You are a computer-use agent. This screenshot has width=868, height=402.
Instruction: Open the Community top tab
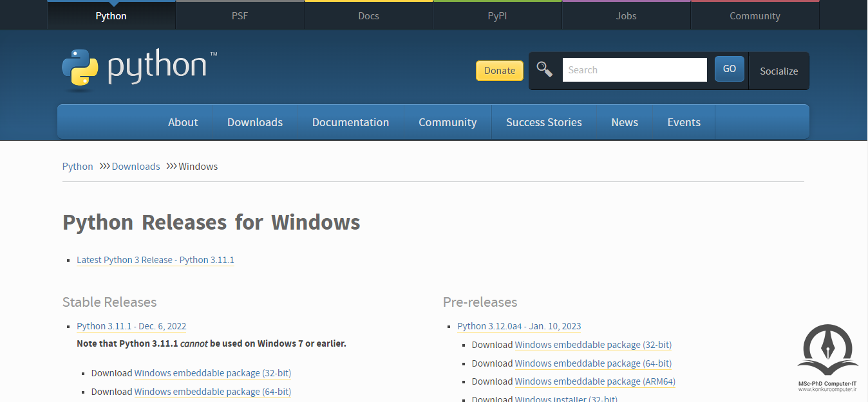755,15
